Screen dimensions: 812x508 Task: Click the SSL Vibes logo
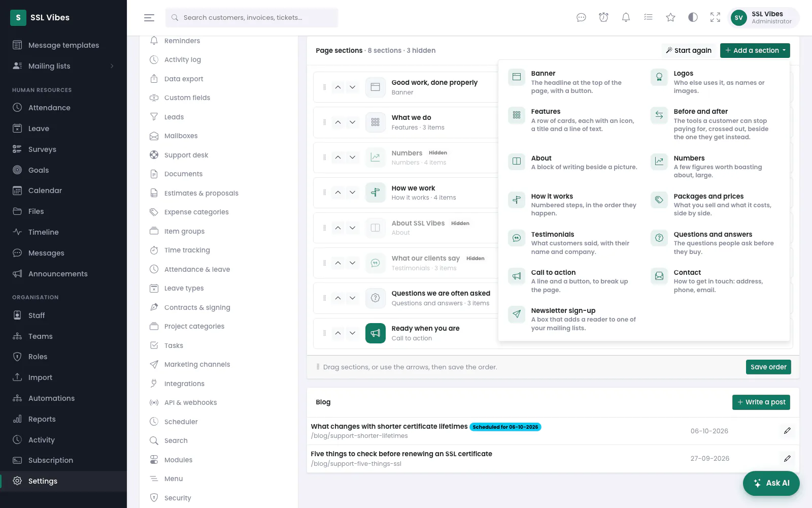[41, 17]
